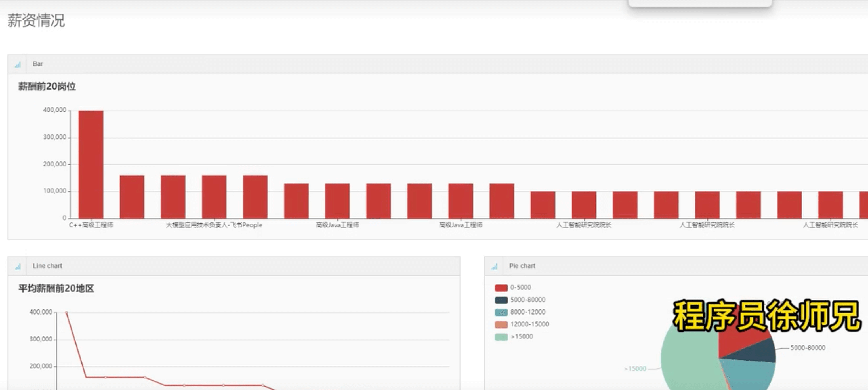The height and width of the screenshot is (390, 868).
Task: Click the 薪资情况 page heading
Action: pos(36,20)
